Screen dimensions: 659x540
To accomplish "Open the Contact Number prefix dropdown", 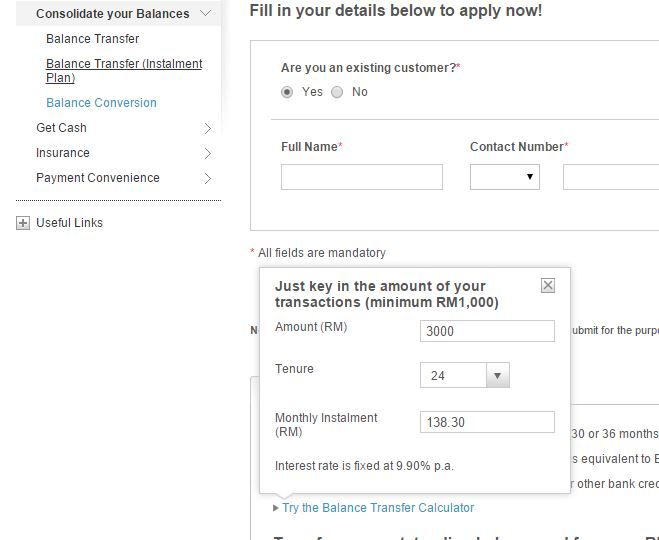I will (505, 177).
